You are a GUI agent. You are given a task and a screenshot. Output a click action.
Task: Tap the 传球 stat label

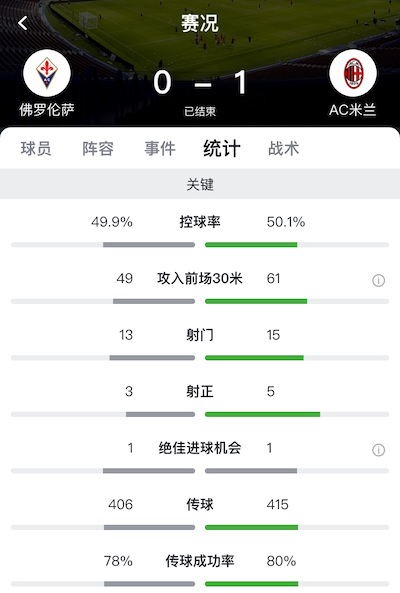pyautogui.click(x=200, y=504)
